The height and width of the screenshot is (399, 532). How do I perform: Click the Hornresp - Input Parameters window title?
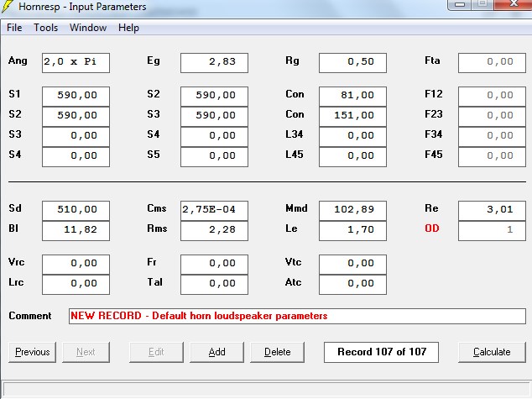point(82,7)
